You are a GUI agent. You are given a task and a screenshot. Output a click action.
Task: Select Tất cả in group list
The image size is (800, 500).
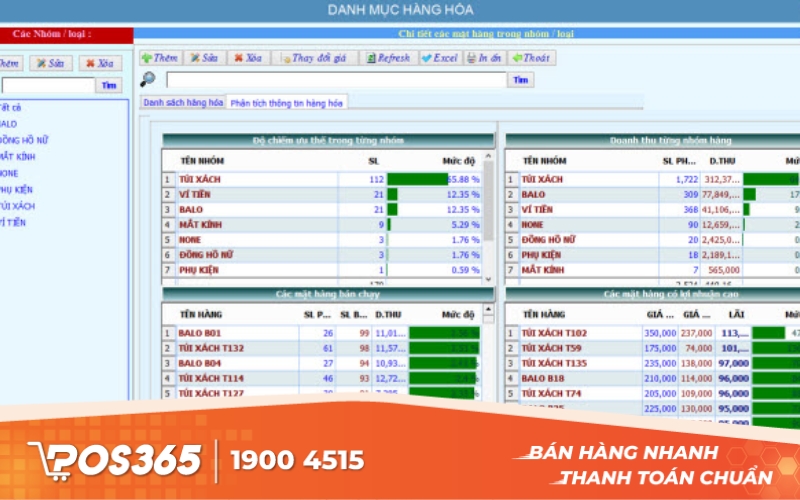pyautogui.click(x=10, y=108)
